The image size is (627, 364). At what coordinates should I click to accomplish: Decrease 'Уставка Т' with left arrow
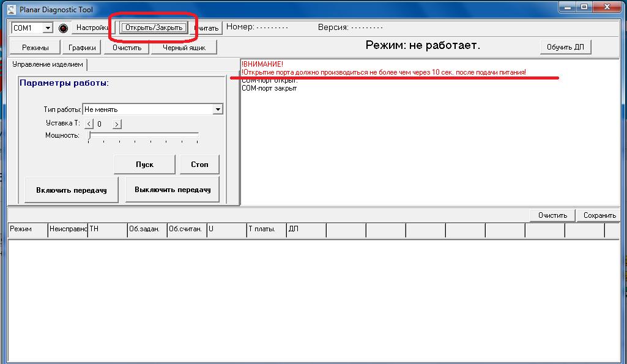[x=89, y=124]
